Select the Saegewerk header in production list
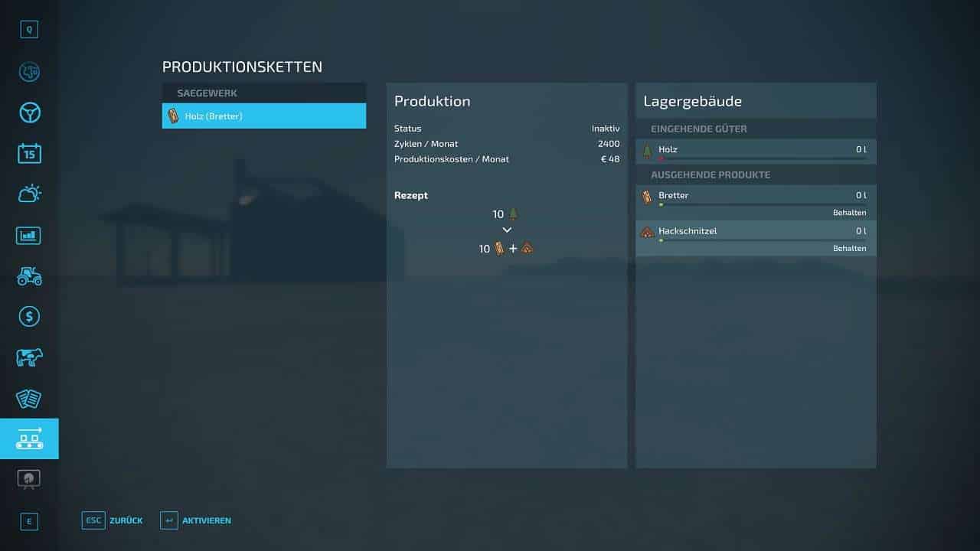980x551 pixels. 263,93
